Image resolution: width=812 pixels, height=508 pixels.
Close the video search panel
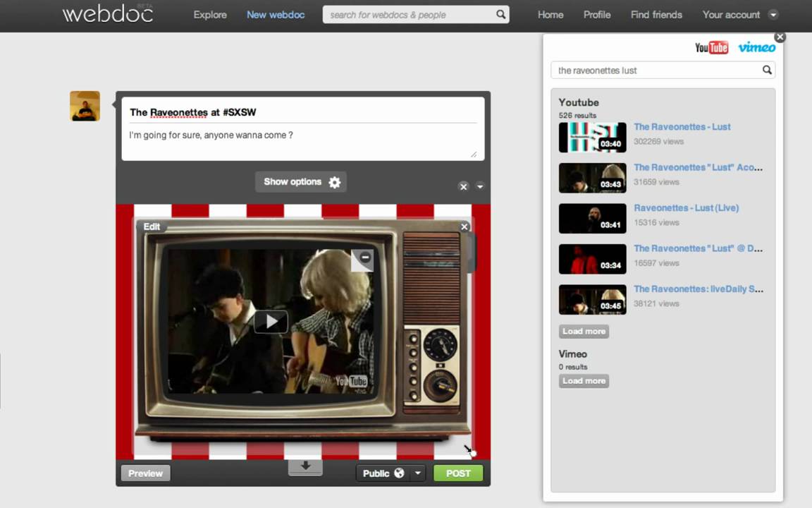[780, 37]
